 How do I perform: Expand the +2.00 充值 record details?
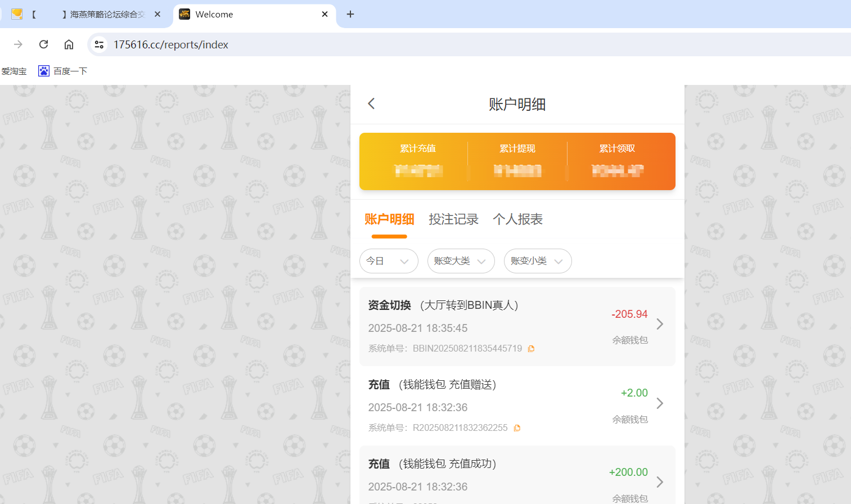659,403
